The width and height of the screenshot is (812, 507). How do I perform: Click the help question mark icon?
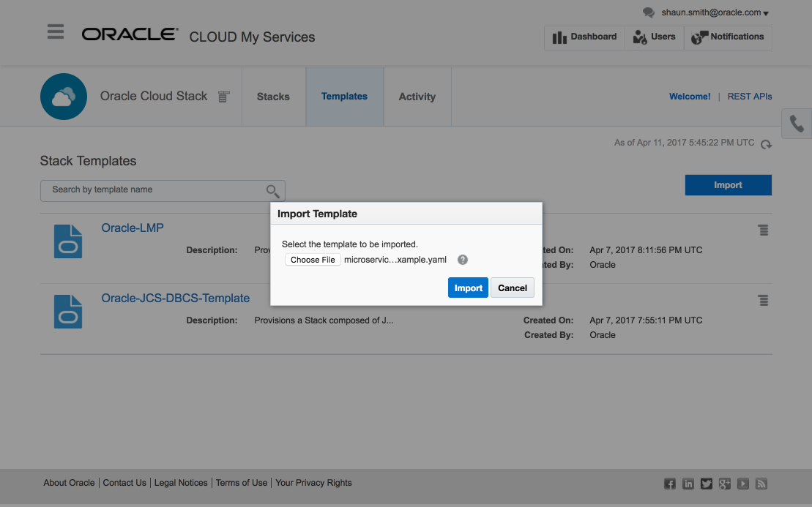(463, 260)
